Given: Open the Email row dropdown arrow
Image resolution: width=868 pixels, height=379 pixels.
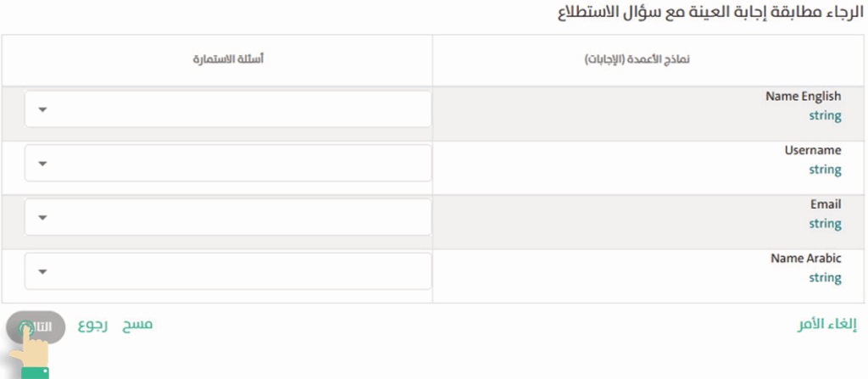Looking at the screenshot, I should (x=42, y=218).
